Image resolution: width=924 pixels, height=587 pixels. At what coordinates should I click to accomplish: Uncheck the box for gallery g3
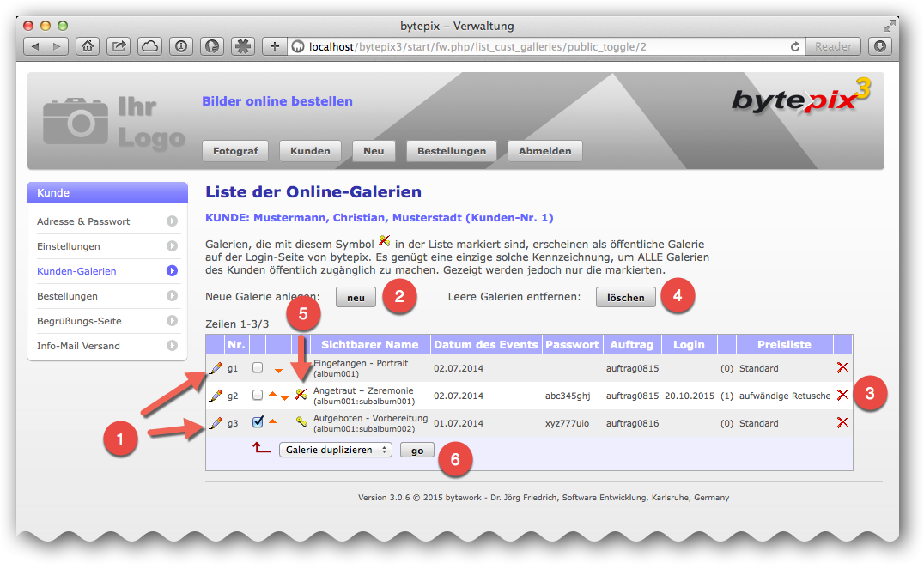[258, 421]
